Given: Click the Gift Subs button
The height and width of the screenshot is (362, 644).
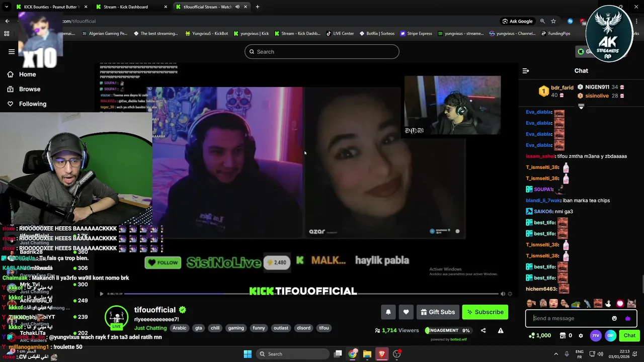Looking at the screenshot, I should point(438,312).
